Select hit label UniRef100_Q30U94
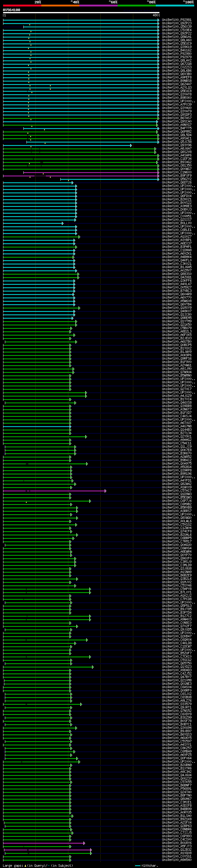The width and height of the screenshot is (197, 868). tap(177, 728)
